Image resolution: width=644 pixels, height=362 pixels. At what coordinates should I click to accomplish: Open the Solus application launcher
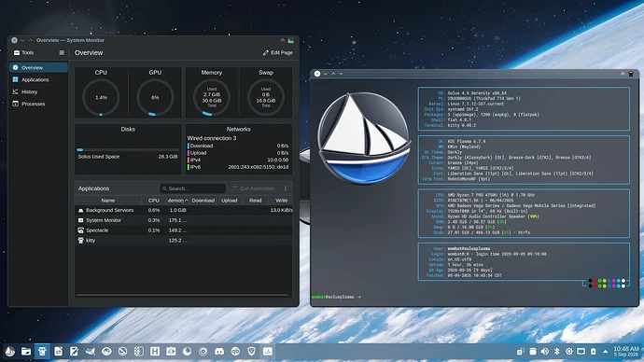[x=10, y=352]
